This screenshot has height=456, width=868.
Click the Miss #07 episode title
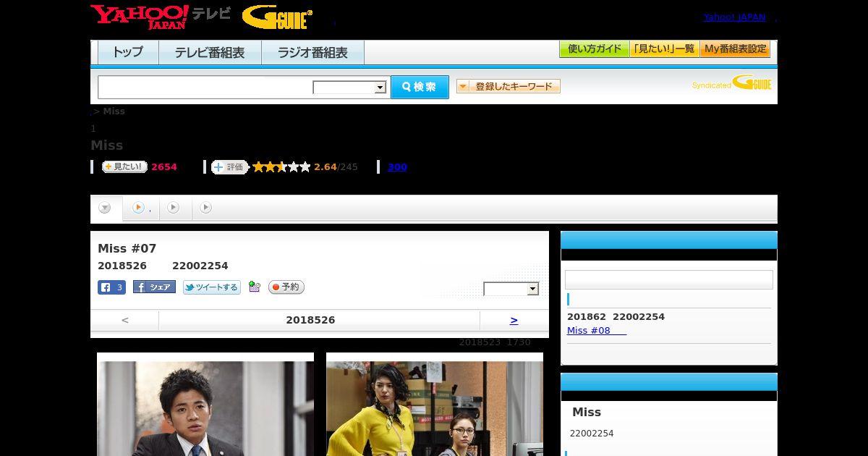127,249
